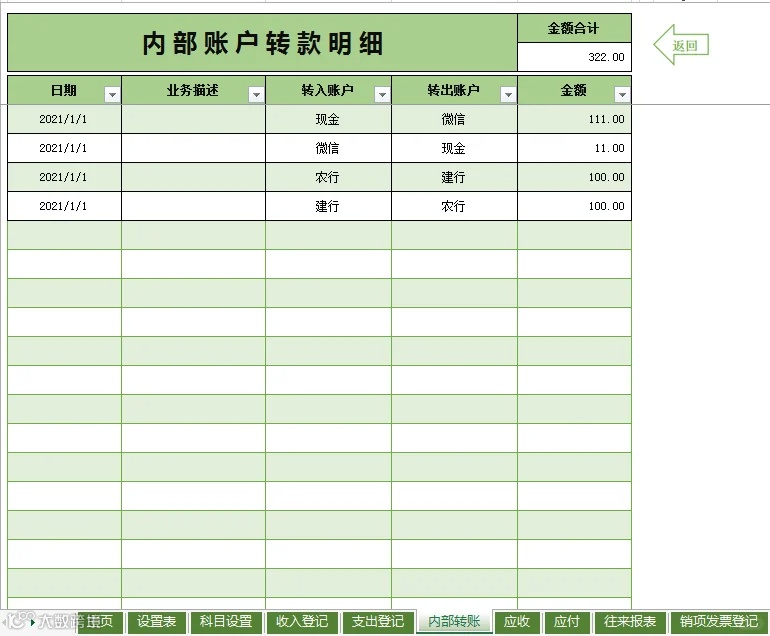770x636 pixels.
Task: Select 微信 in the 11.00 row
Action: (x=328, y=148)
